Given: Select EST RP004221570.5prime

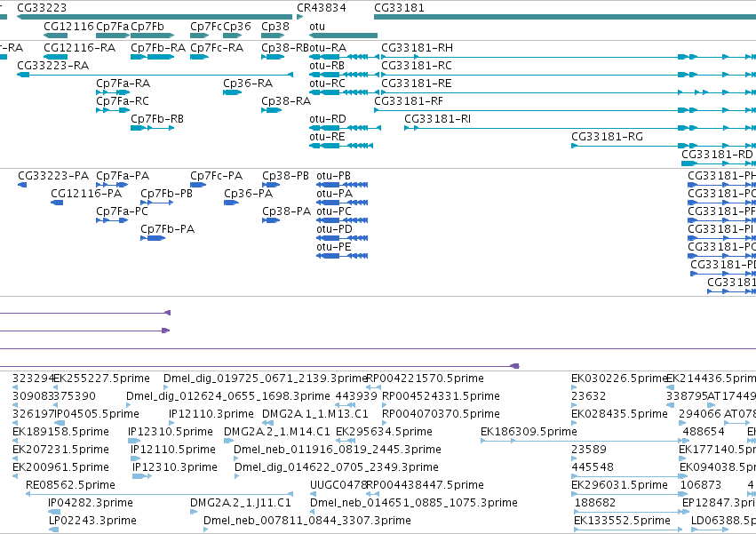Looking at the screenshot, I should click(x=374, y=387).
